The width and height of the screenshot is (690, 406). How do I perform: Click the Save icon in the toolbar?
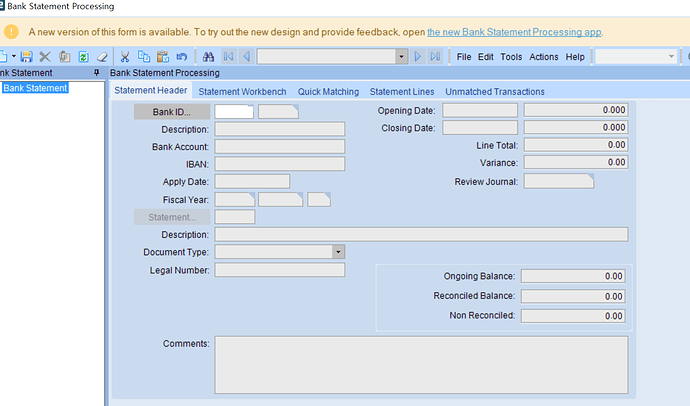[x=27, y=57]
